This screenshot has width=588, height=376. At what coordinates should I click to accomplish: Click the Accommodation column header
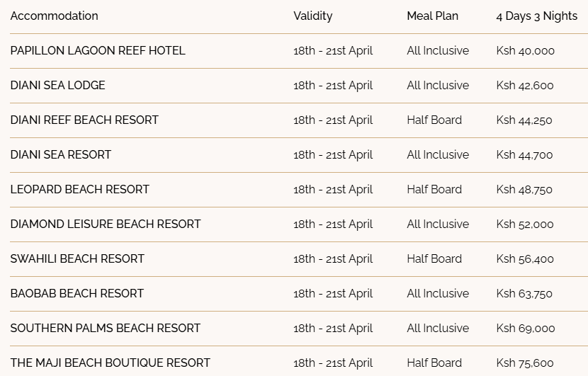[x=55, y=16]
